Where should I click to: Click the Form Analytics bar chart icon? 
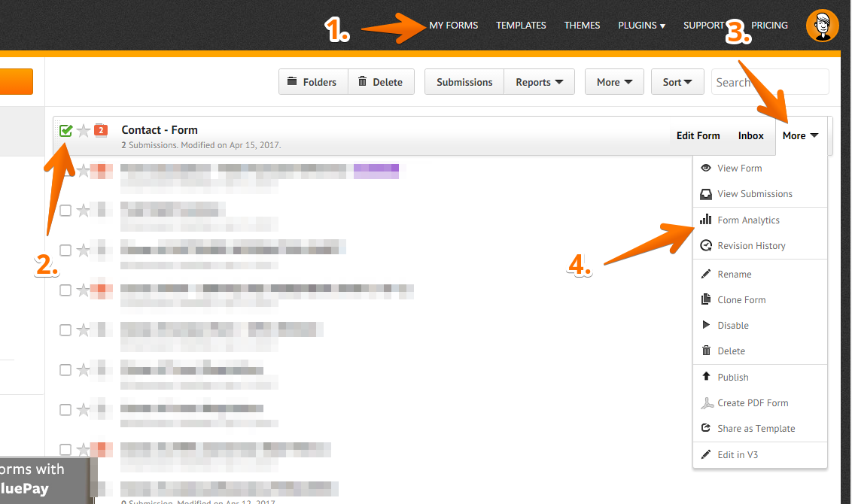pyautogui.click(x=706, y=220)
